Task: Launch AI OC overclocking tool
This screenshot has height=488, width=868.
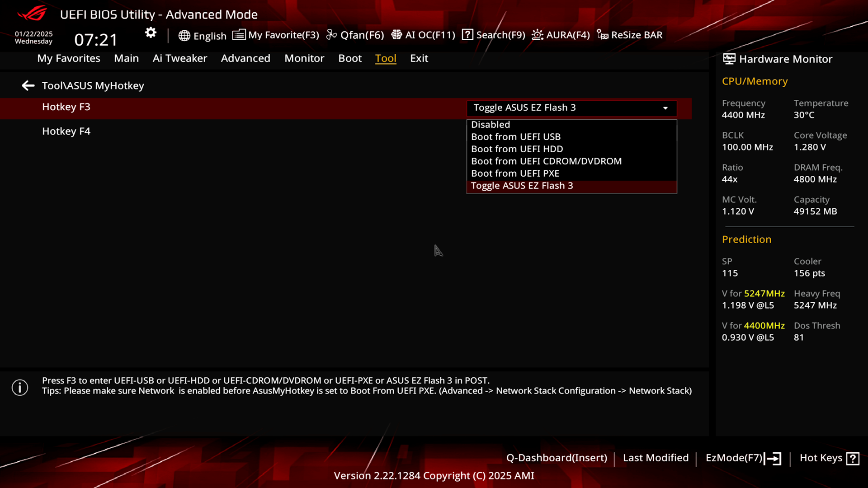Action: click(x=423, y=34)
